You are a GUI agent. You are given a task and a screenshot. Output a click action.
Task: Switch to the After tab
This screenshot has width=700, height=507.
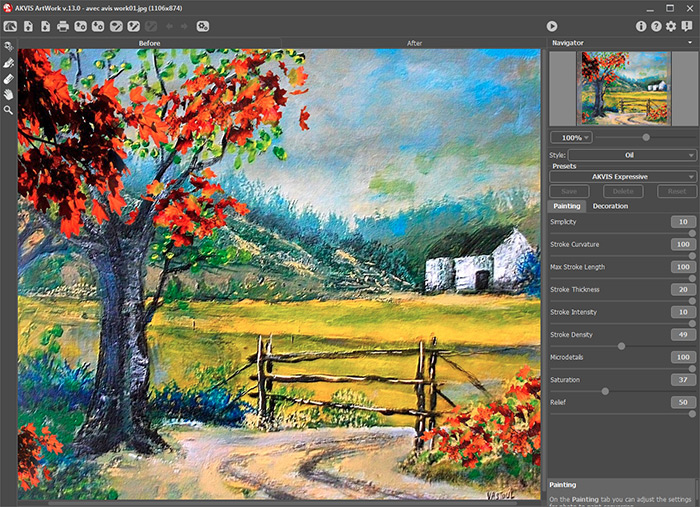pyautogui.click(x=414, y=43)
